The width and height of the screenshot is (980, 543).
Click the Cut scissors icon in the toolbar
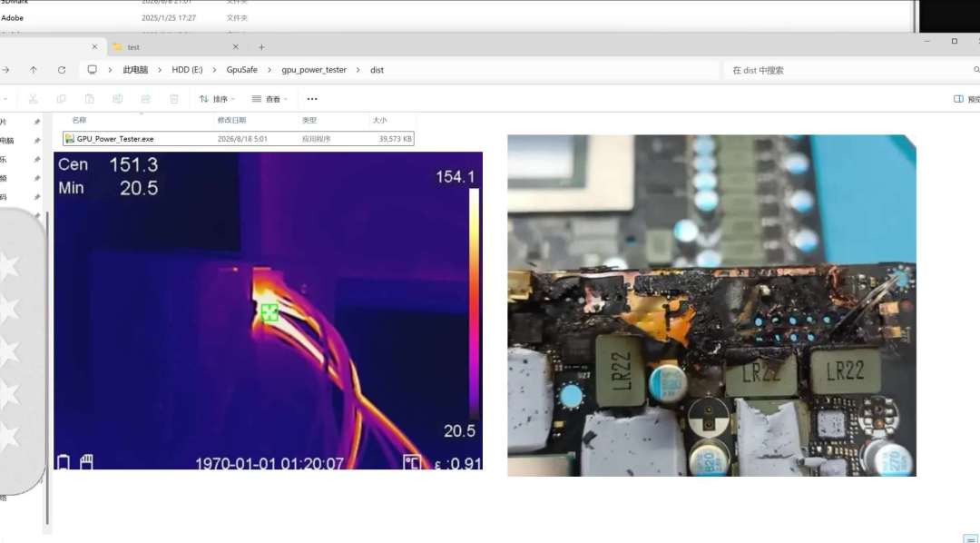coord(34,99)
